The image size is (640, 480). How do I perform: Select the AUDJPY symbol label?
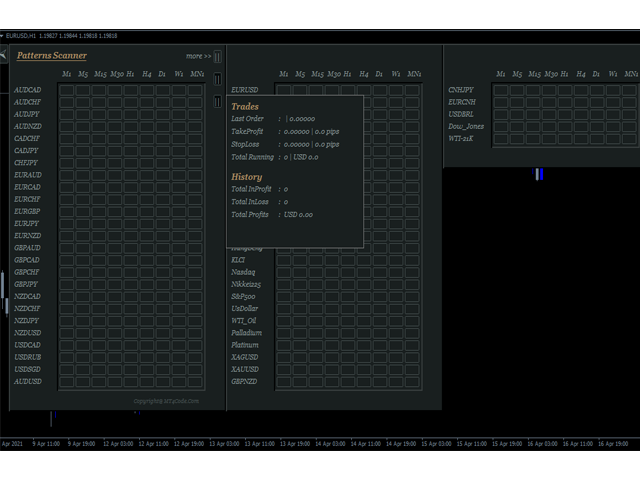click(27, 114)
